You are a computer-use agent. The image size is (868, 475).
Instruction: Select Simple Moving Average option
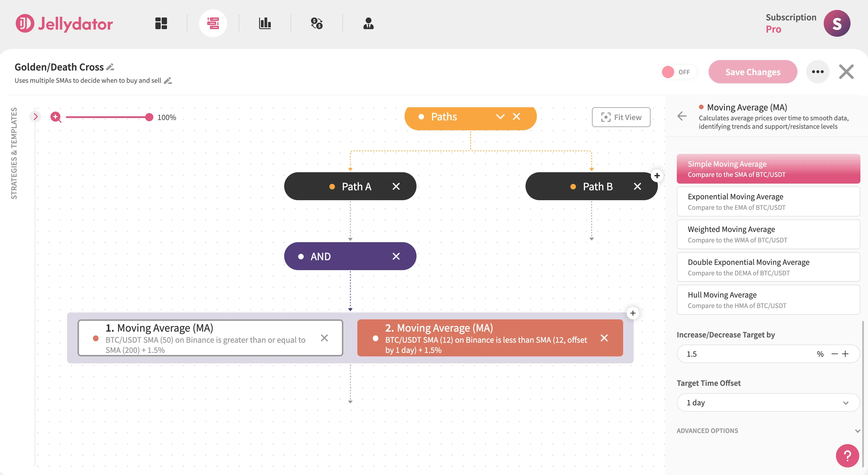pos(768,169)
